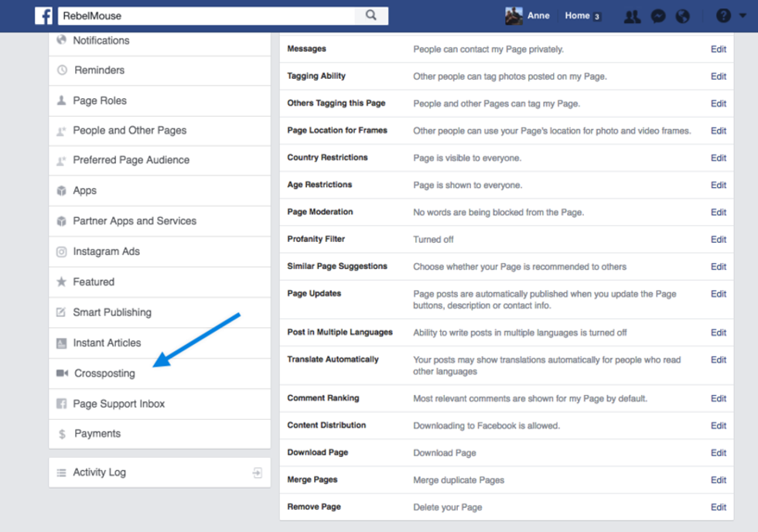Open the notifications globe icon
This screenshot has height=532, width=758.
[x=682, y=16]
